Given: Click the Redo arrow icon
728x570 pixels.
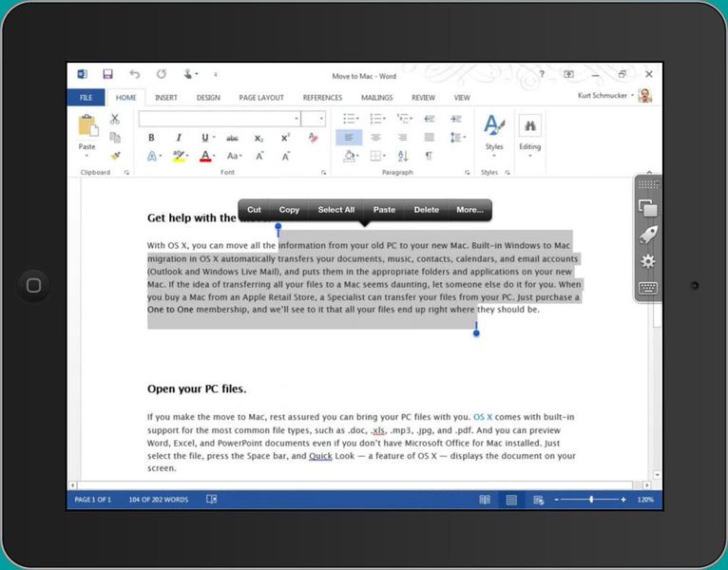Looking at the screenshot, I should (162, 74).
